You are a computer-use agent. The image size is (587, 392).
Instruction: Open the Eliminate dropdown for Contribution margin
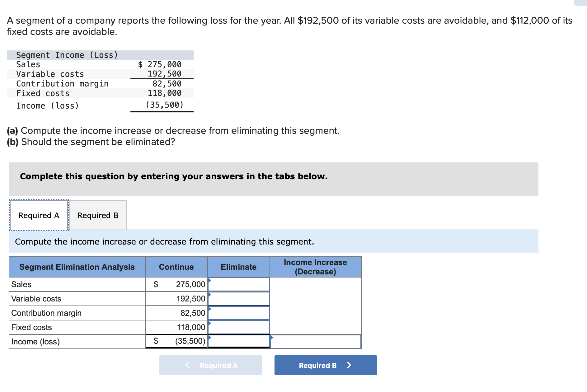point(238,313)
